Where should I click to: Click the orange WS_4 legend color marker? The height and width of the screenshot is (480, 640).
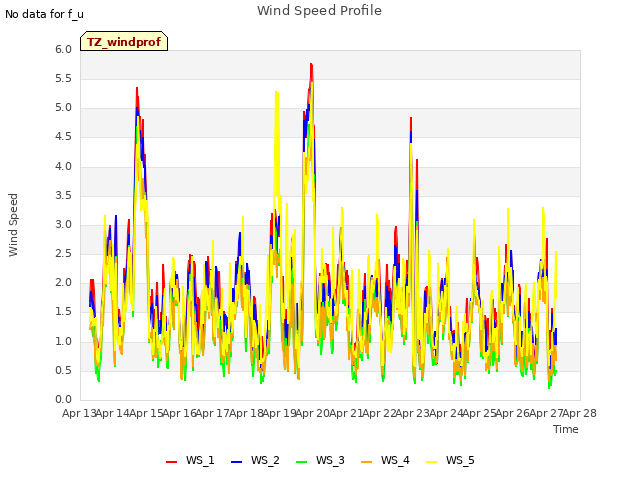pyautogui.click(x=367, y=462)
